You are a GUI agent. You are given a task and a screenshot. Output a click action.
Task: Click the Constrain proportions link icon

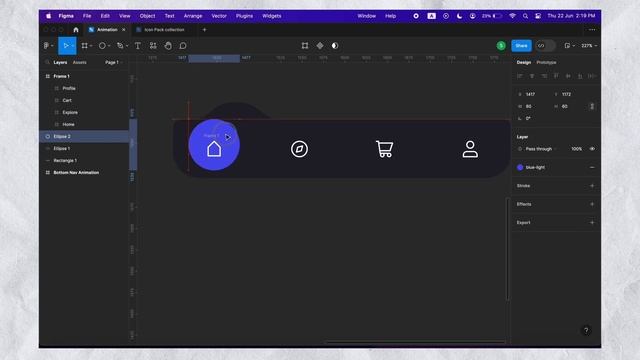pos(592,107)
